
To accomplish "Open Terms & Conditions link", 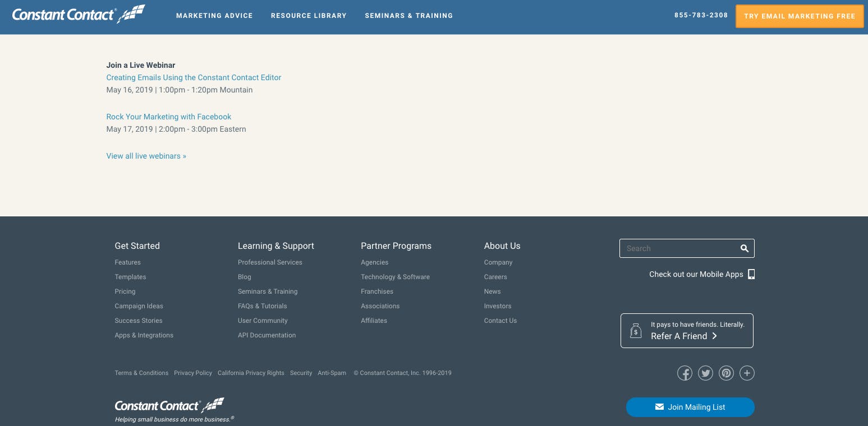I will coord(141,373).
